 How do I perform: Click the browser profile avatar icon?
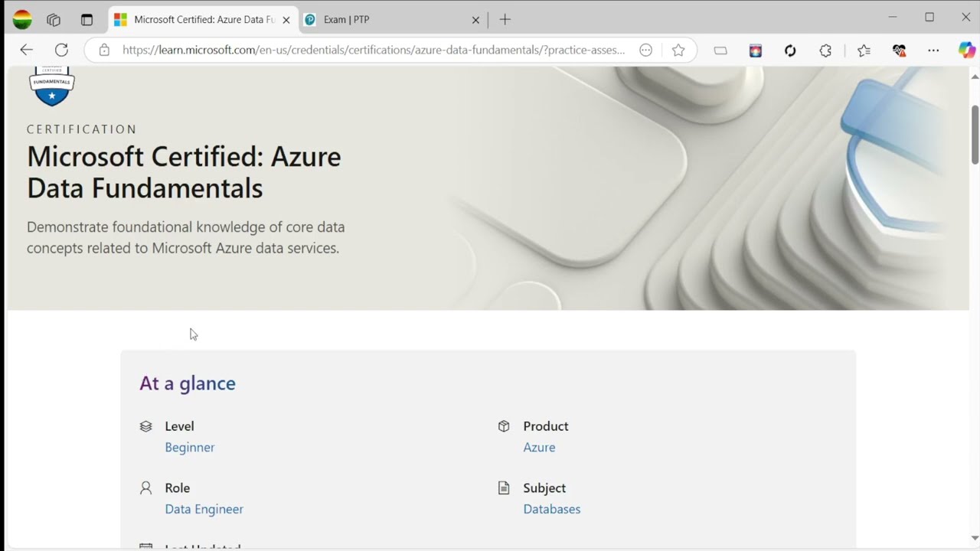click(x=22, y=20)
